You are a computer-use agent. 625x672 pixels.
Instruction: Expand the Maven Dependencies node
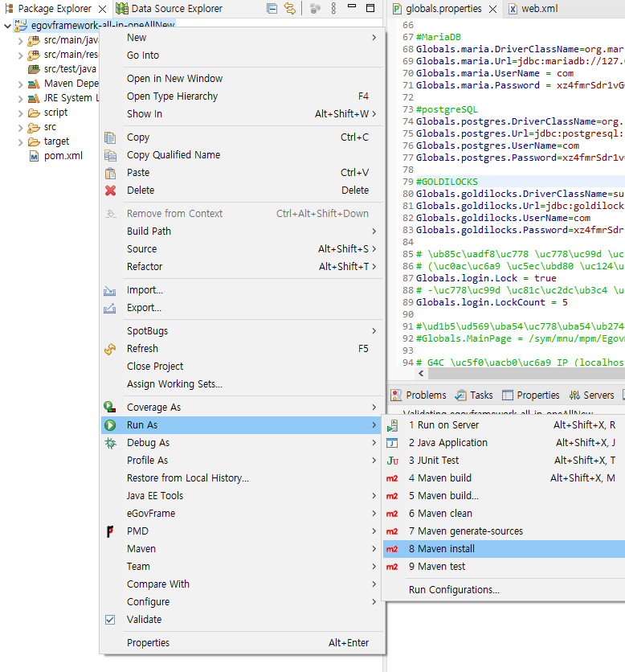tap(20, 84)
